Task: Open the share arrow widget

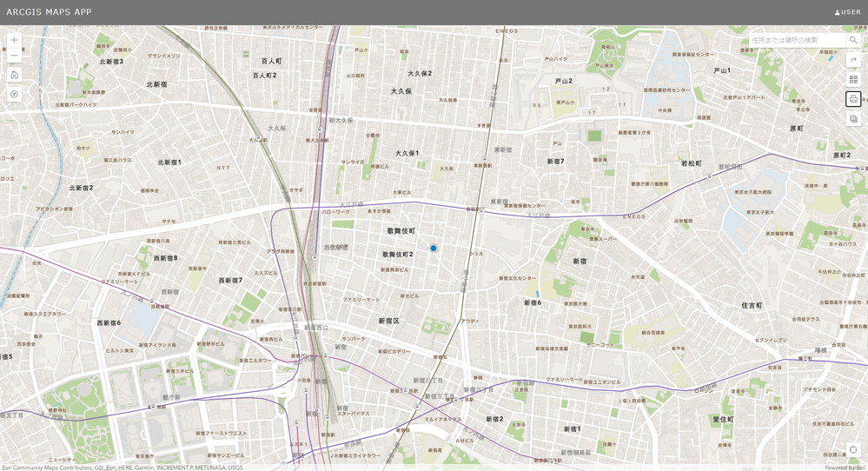Action: coord(853,59)
